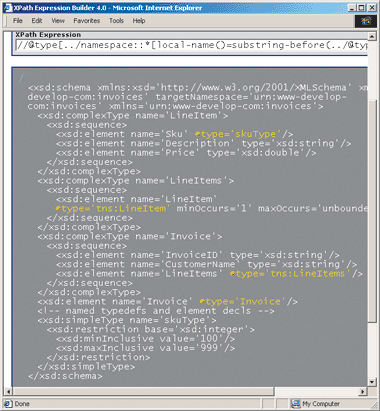Click the vertical scrollbar down arrow

coord(372,382)
